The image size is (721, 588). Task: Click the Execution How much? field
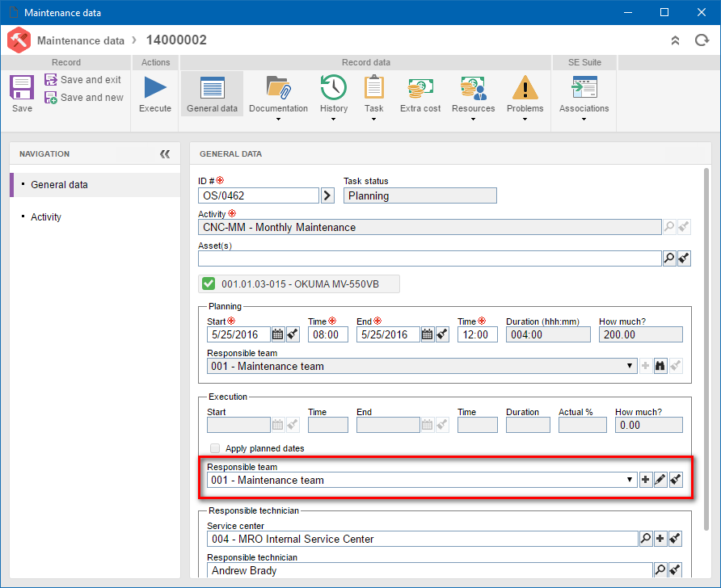pos(649,425)
